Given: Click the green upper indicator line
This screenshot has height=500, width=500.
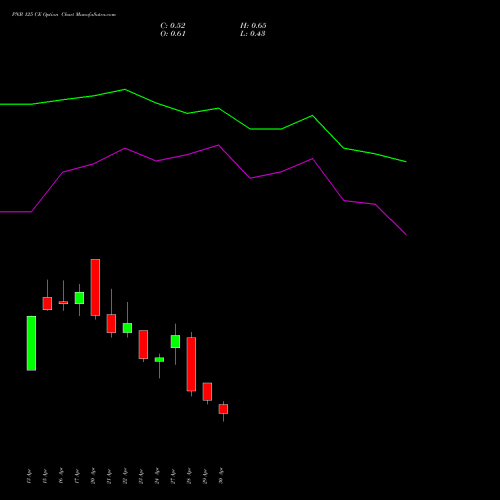Looking at the screenshot, I should (219, 108).
